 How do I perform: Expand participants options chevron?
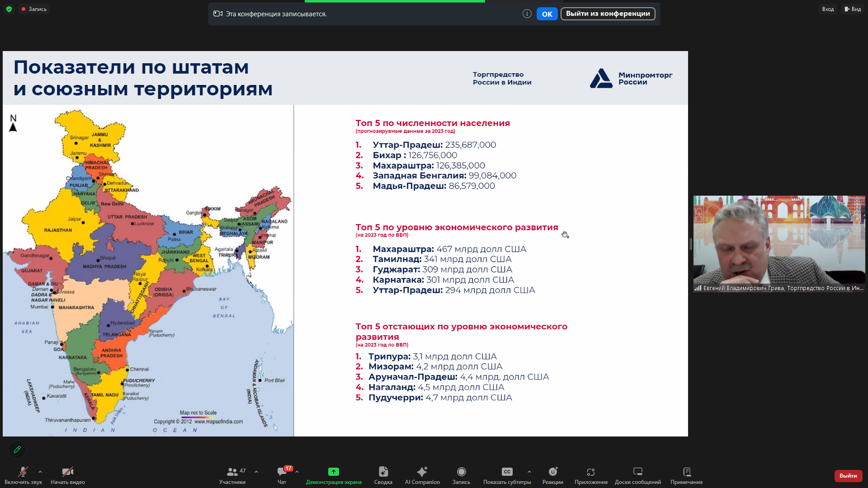point(256,472)
